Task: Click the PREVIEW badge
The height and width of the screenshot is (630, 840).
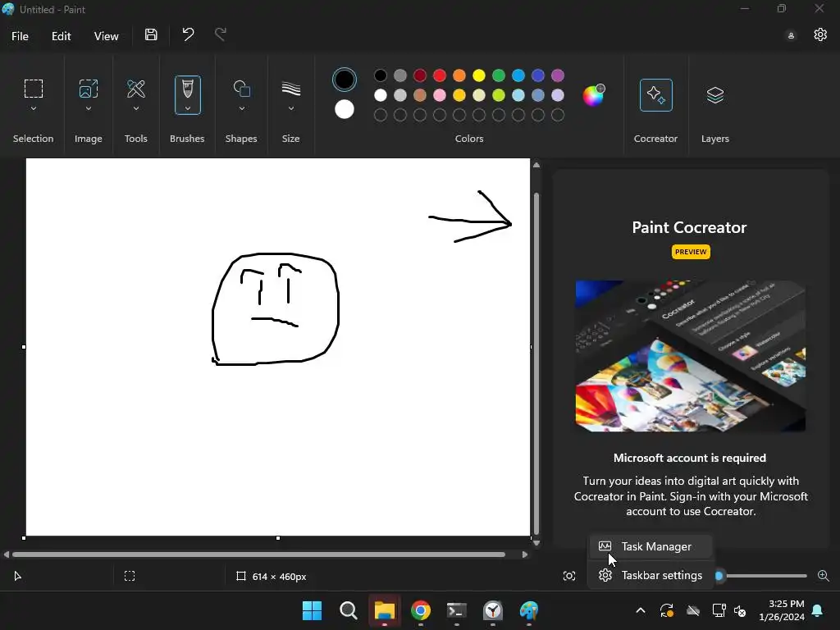Action: (691, 252)
